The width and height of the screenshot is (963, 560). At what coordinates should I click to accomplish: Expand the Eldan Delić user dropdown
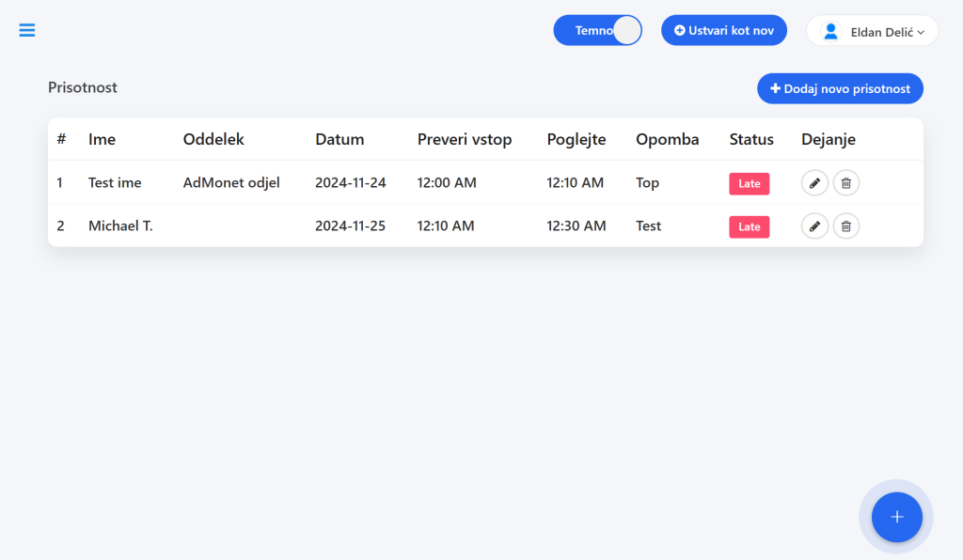pos(872,31)
